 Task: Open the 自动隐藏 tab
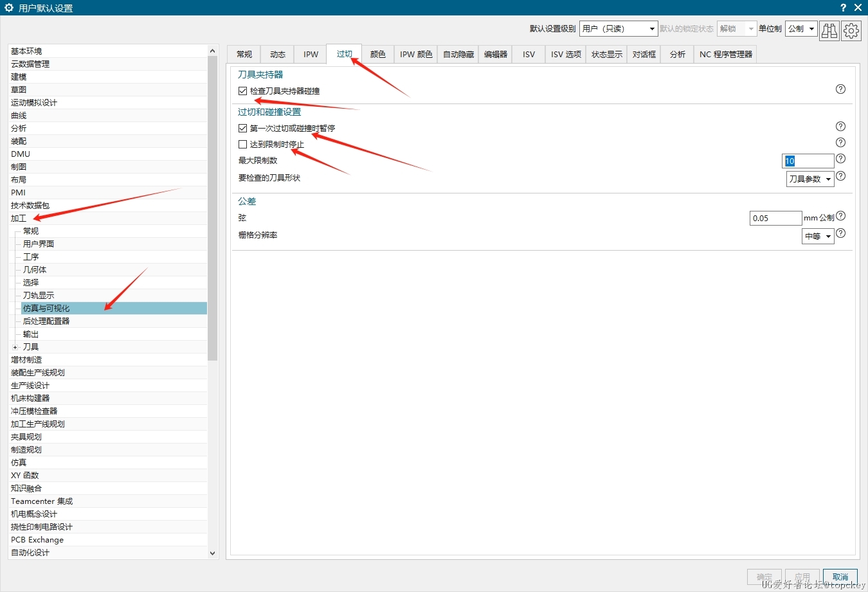(x=458, y=55)
